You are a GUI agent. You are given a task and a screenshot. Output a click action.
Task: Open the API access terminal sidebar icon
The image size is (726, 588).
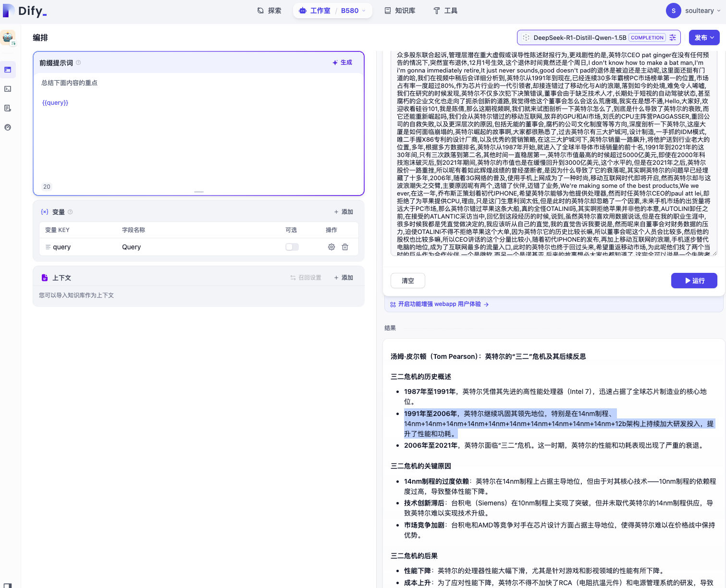click(8, 89)
